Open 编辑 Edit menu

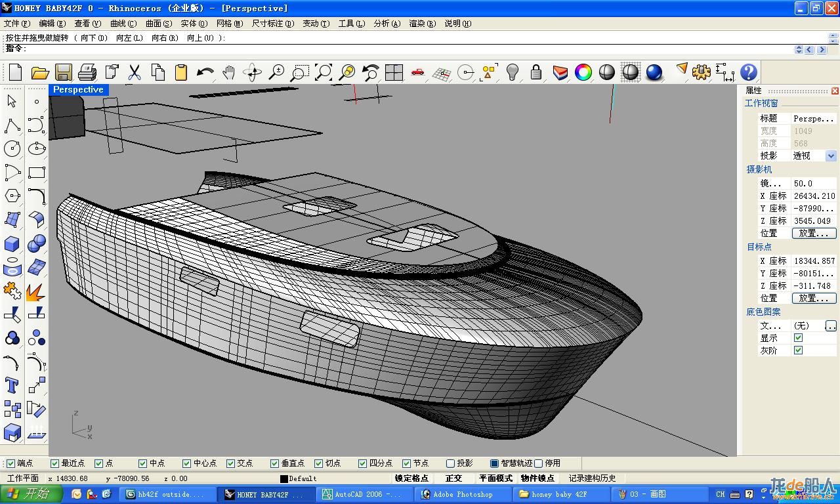pyautogui.click(x=52, y=24)
